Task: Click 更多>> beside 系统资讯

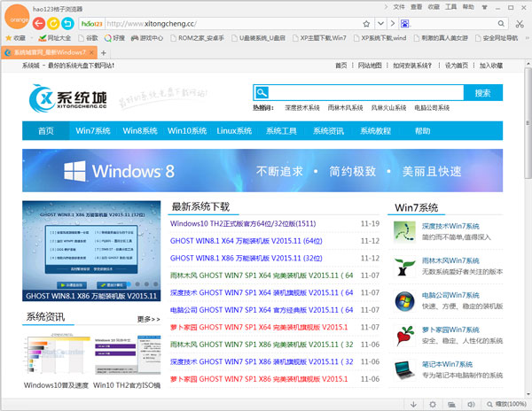Action: click(x=148, y=319)
